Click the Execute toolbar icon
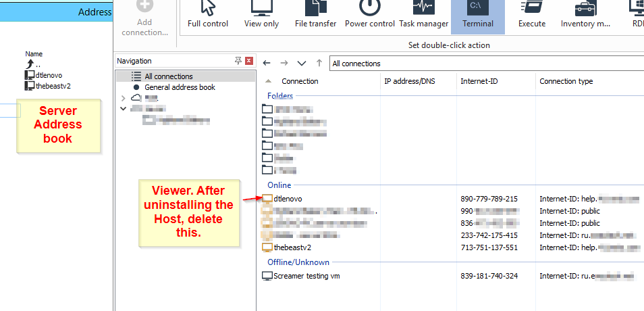This screenshot has width=644, height=311. click(x=532, y=15)
